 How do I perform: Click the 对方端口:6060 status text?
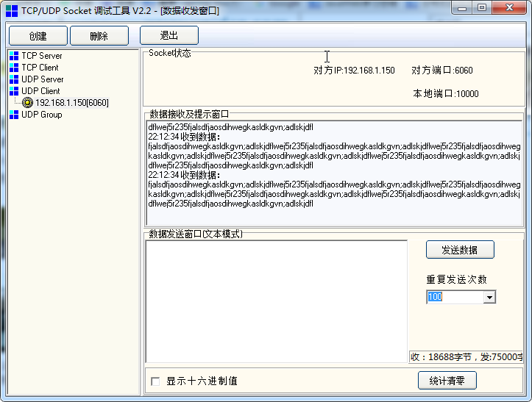[442, 71]
